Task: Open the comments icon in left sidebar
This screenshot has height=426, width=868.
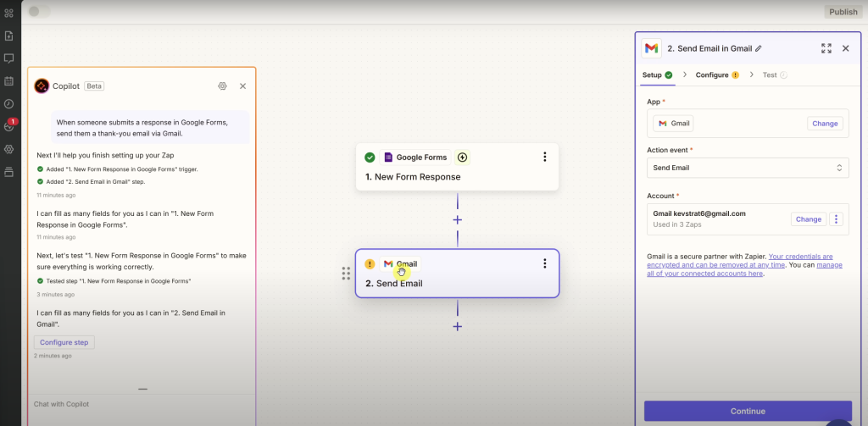Action: [x=8, y=58]
